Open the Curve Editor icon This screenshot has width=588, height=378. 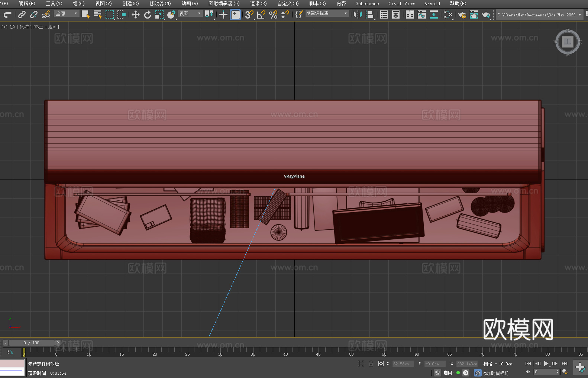click(422, 14)
